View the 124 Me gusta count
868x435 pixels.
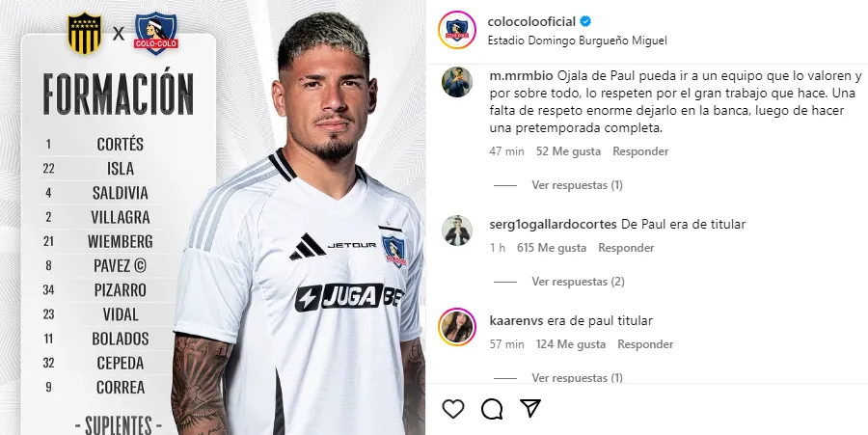tap(571, 344)
